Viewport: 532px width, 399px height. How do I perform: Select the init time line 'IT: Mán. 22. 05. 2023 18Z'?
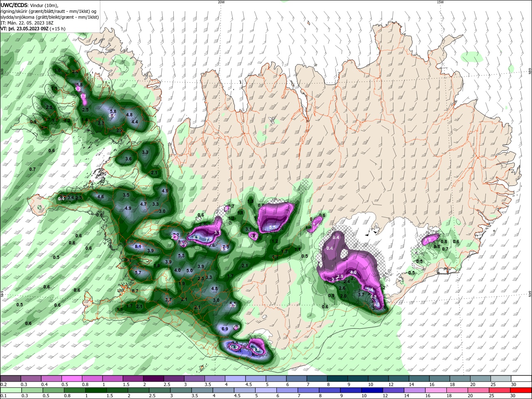[x=26, y=23]
